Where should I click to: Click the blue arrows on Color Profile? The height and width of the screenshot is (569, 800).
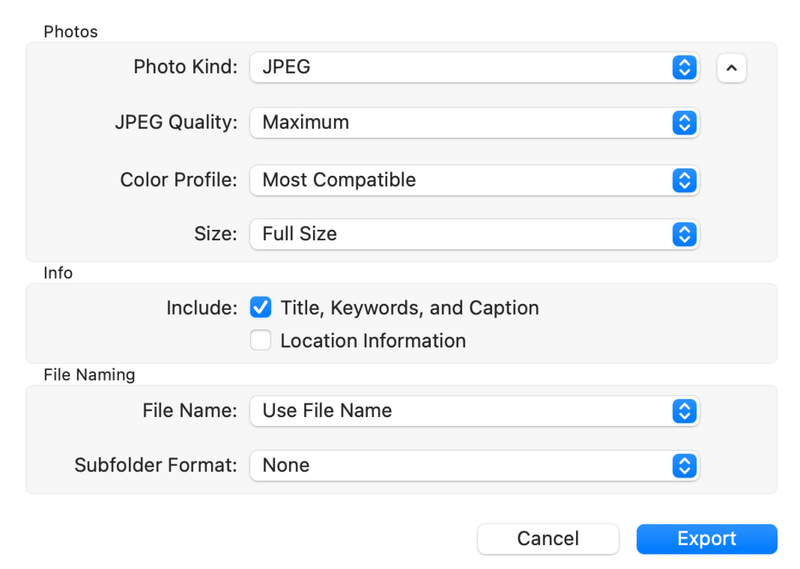coord(684,181)
